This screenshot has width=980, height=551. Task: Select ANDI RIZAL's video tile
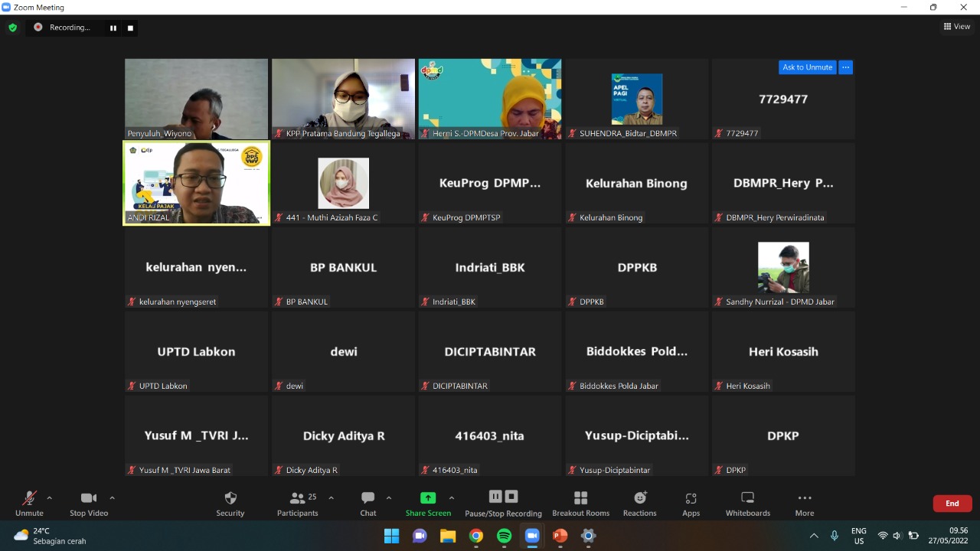coord(197,183)
